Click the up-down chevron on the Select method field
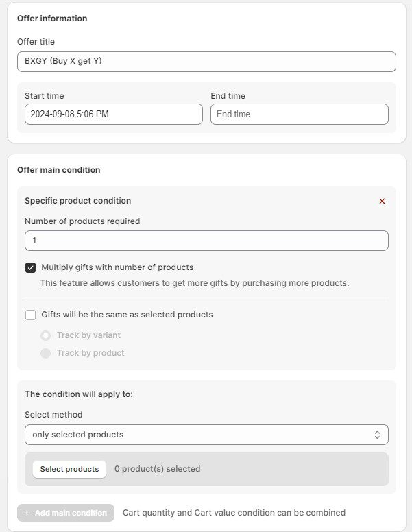Screen dimensions: 412x532 pyautogui.click(x=376, y=435)
